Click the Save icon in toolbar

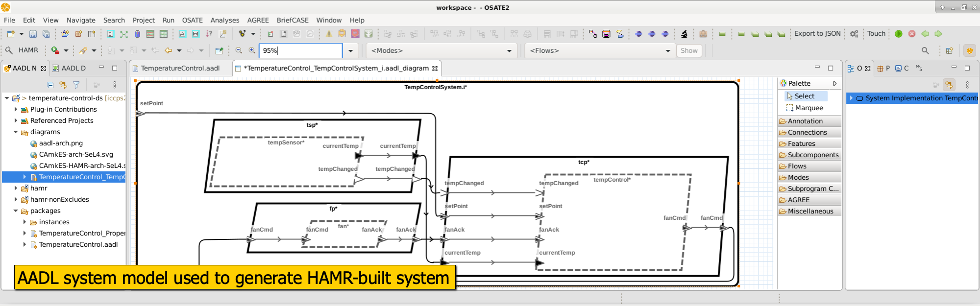(33, 34)
